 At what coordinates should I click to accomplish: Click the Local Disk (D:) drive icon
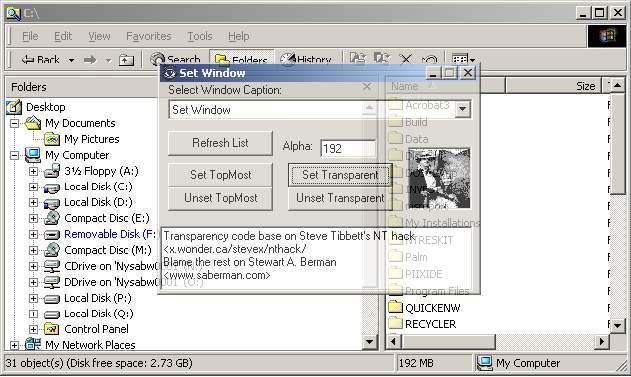point(52,203)
